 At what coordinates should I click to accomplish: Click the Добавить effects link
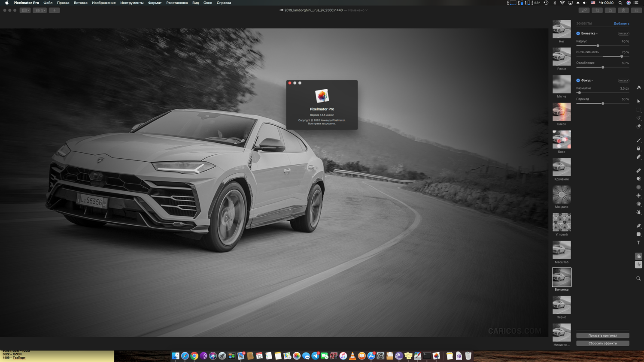tap(621, 24)
